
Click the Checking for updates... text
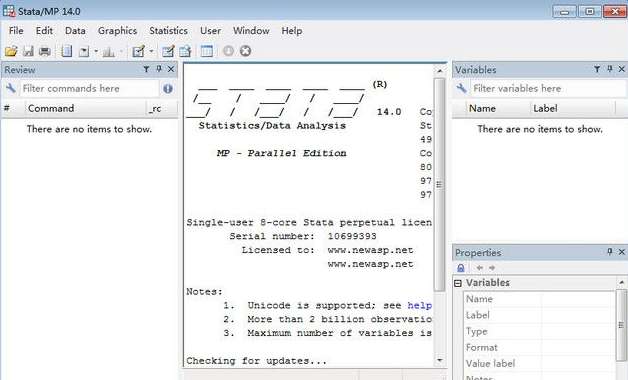[256, 361]
